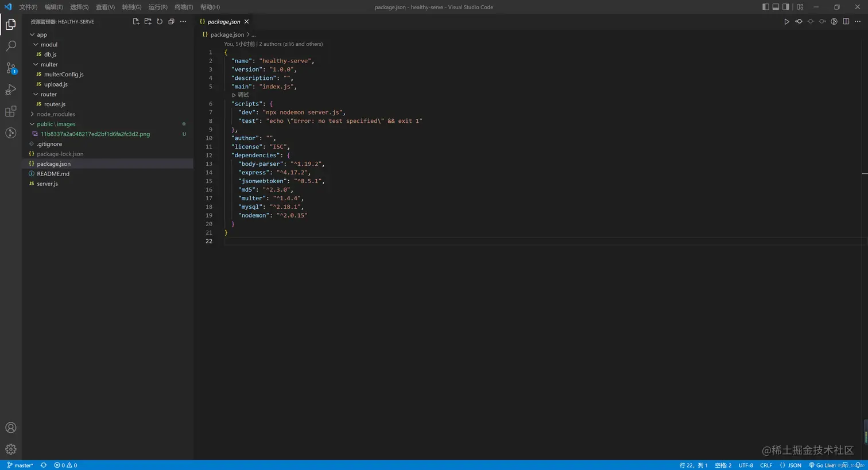The height and width of the screenshot is (470, 868).
Task: Show errors and warnings count
Action: tap(65, 465)
